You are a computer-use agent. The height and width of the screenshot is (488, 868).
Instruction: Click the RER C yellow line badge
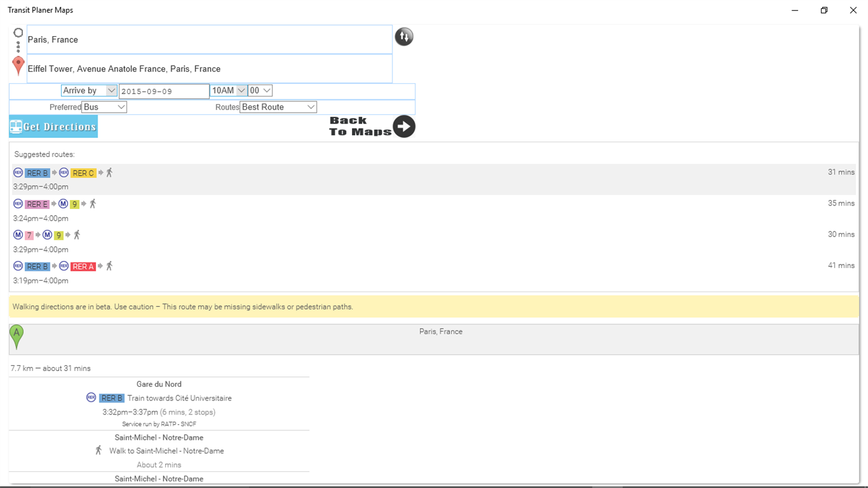coord(83,173)
